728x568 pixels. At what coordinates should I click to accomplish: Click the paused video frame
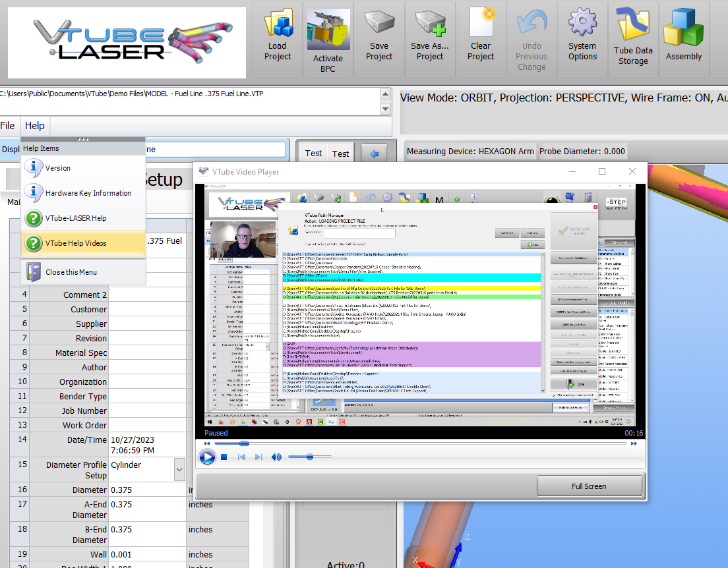tap(420, 305)
